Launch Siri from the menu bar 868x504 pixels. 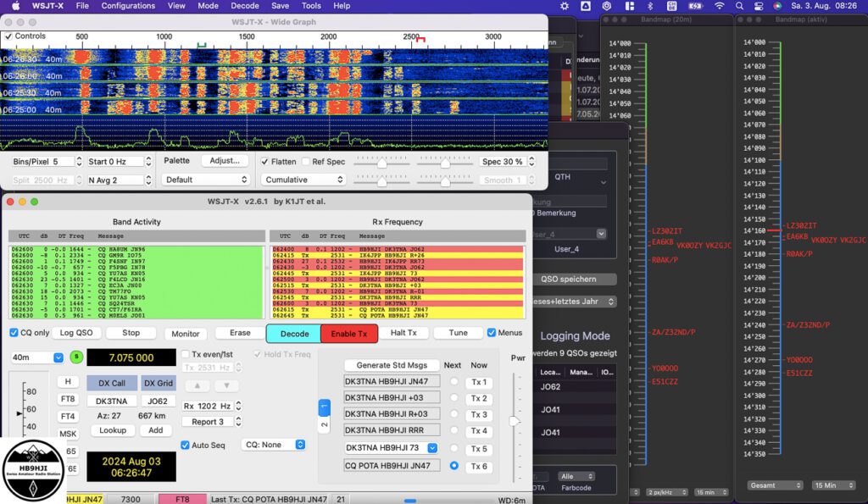[777, 6]
